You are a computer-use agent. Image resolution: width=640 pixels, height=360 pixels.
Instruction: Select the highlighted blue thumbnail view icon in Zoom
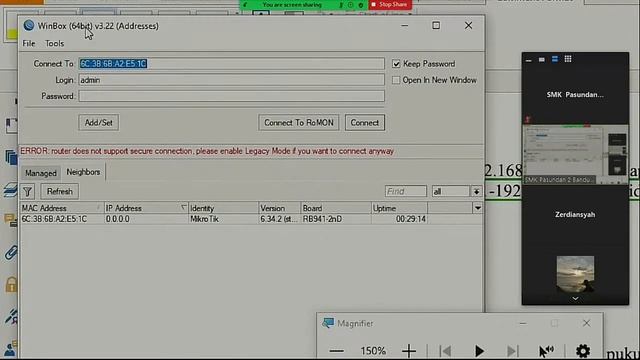[555, 59]
